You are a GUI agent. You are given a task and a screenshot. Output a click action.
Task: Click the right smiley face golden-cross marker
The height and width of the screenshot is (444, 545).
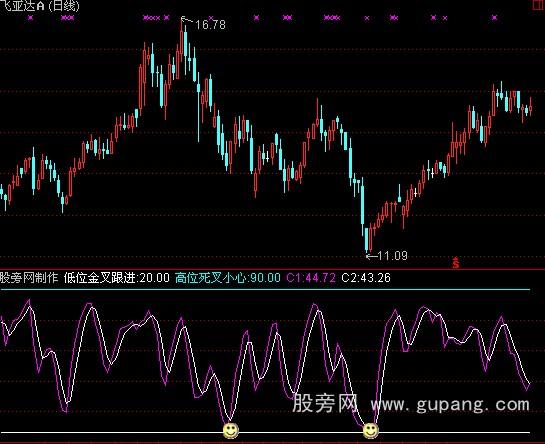click(x=371, y=431)
